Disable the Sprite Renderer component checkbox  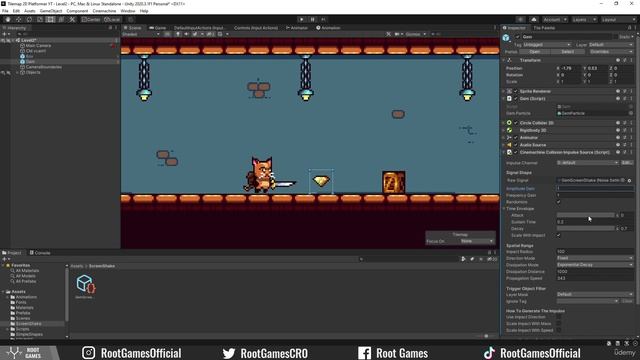[x=516, y=91]
